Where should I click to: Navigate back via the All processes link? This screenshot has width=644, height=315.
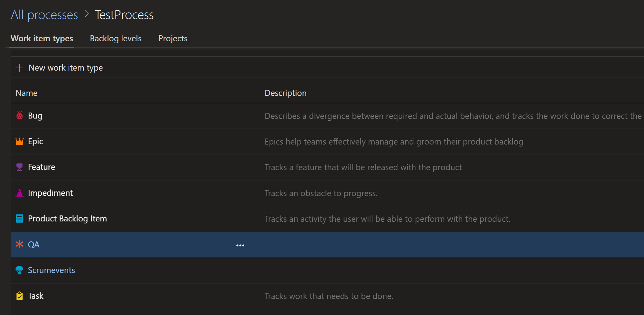44,15
